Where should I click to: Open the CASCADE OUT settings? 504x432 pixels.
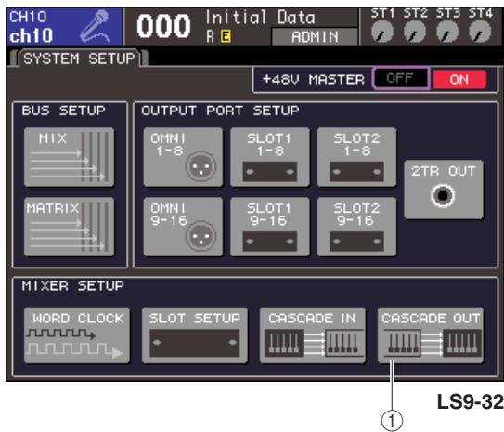tap(430, 335)
